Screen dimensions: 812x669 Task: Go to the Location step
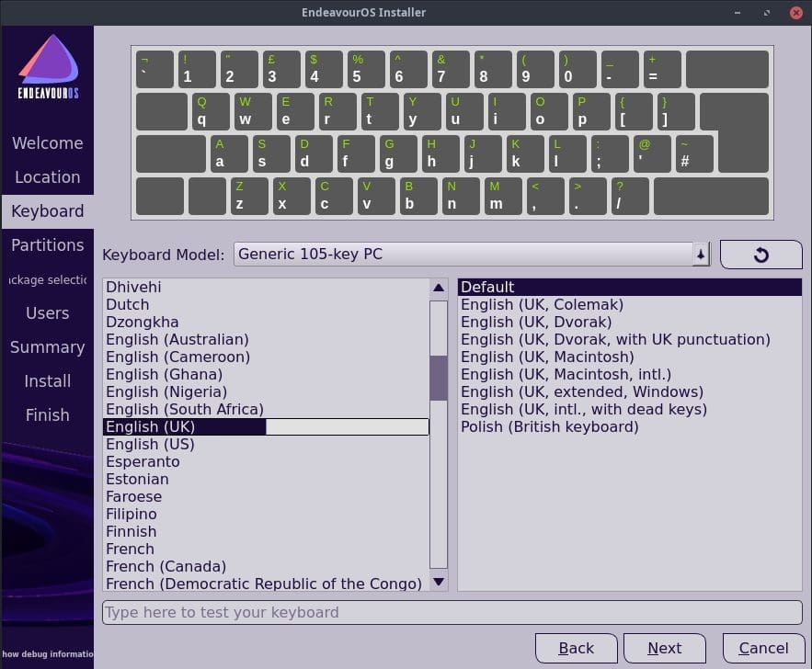pyautogui.click(x=48, y=177)
